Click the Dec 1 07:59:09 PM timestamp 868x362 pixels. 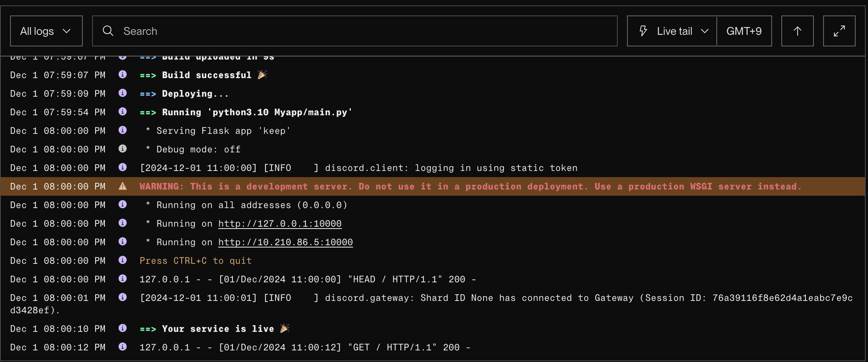[58, 94]
